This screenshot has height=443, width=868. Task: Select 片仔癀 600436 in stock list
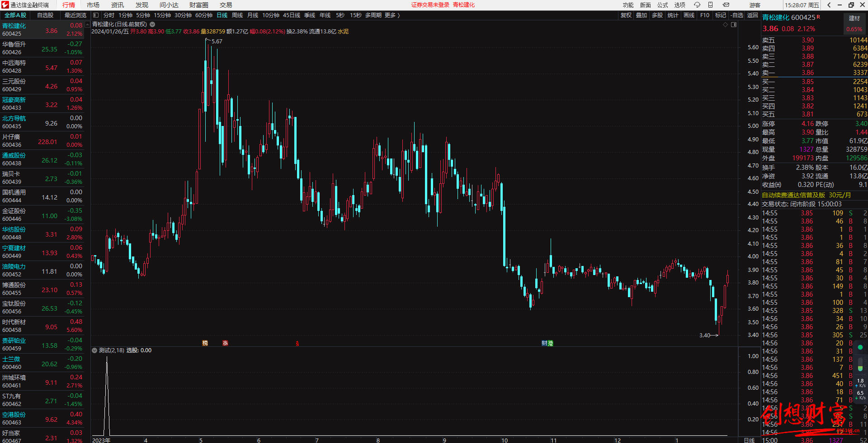pos(42,140)
